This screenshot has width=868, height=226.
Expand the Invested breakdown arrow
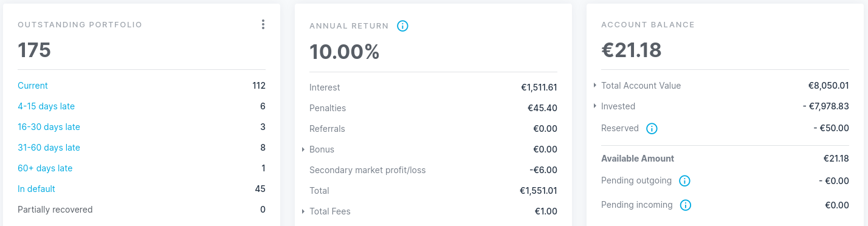coord(595,106)
